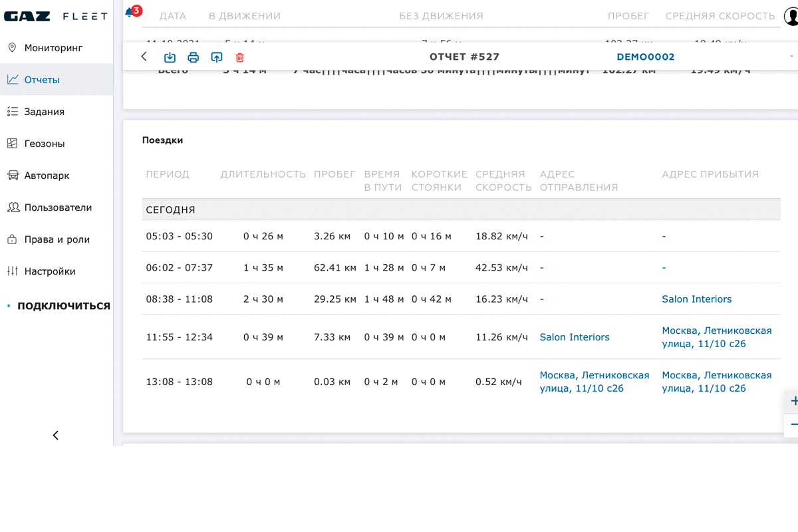
Task: Click the ПОДКЛЮЧИТЬСЯ link
Action: pos(64,306)
